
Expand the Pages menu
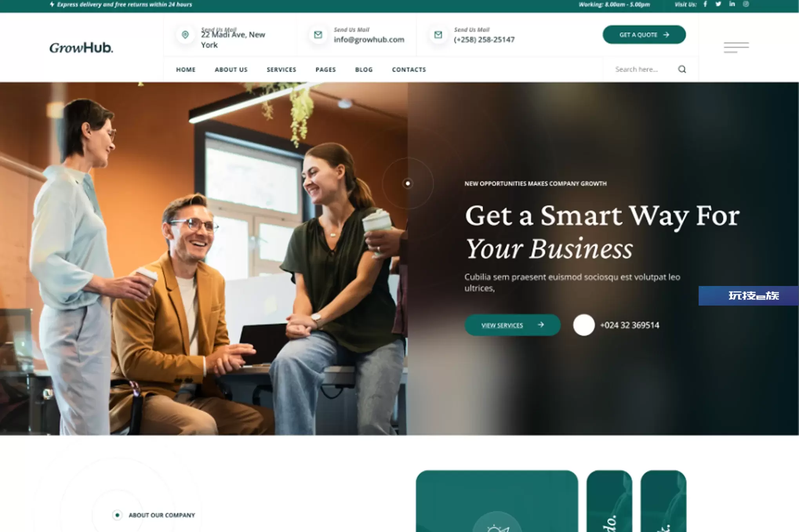point(325,69)
